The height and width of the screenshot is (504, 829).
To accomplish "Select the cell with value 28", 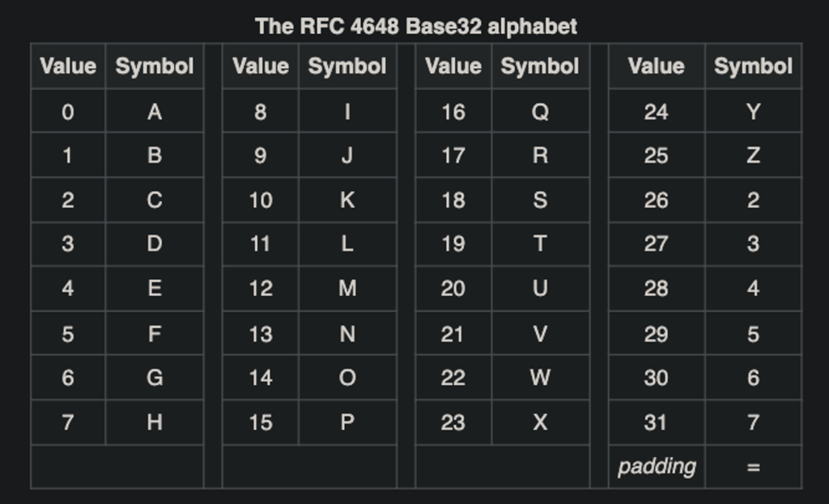I will 657,289.
